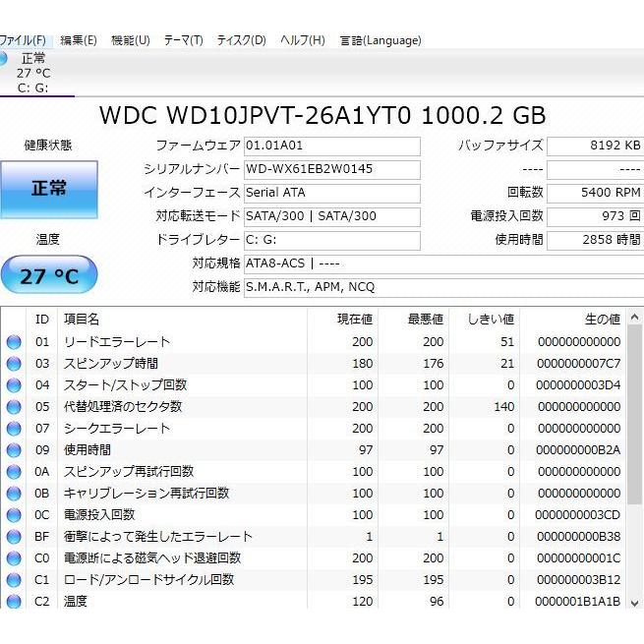
Task: Click the 項目名 column header
Action: [x=82, y=320]
